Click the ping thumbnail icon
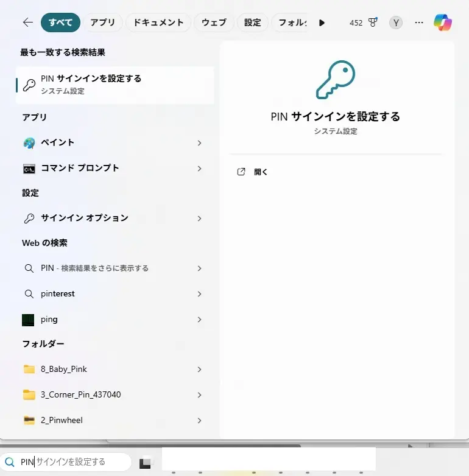This screenshot has width=469, height=476. (28, 320)
